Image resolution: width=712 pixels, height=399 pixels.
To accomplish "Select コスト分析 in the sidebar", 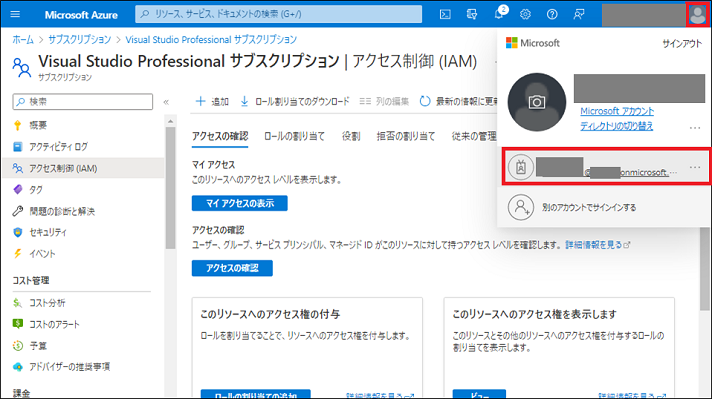I will point(47,303).
